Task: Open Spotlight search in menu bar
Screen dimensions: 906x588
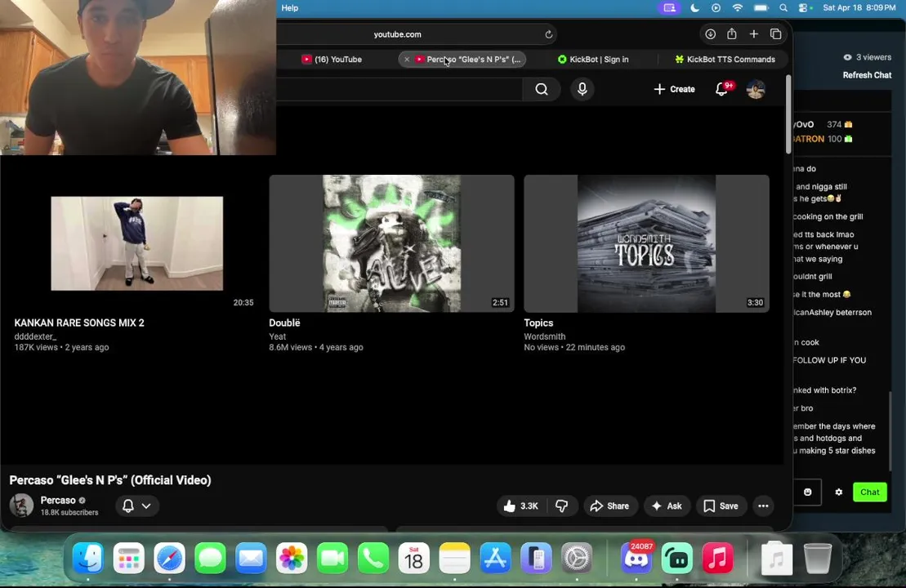Action: tap(783, 8)
